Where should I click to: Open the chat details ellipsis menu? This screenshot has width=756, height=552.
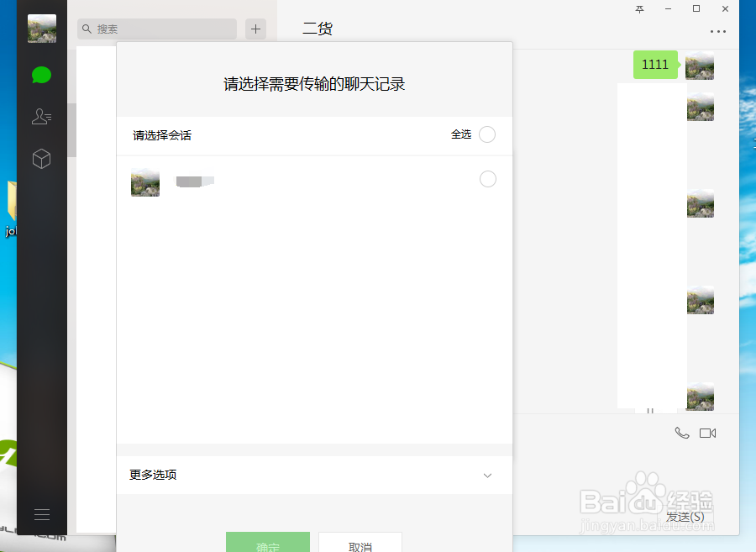tap(718, 31)
